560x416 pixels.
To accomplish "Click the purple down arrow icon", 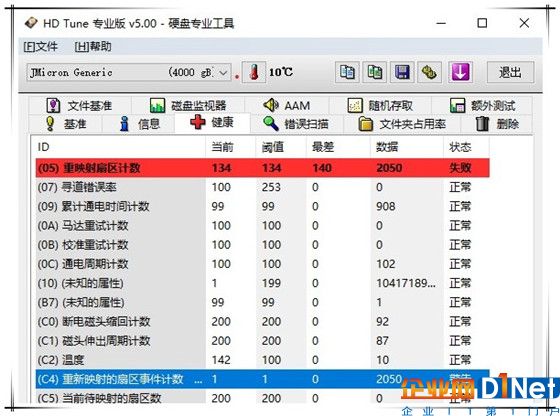I will pos(461,72).
